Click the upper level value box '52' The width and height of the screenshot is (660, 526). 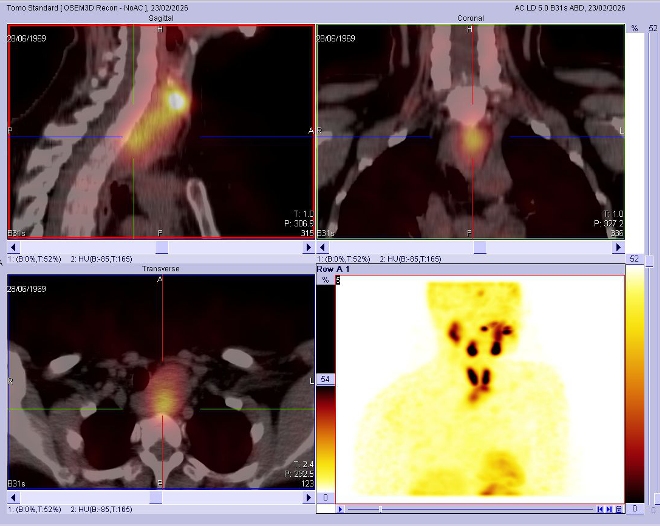pyautogui.click(x=635, y=259)
